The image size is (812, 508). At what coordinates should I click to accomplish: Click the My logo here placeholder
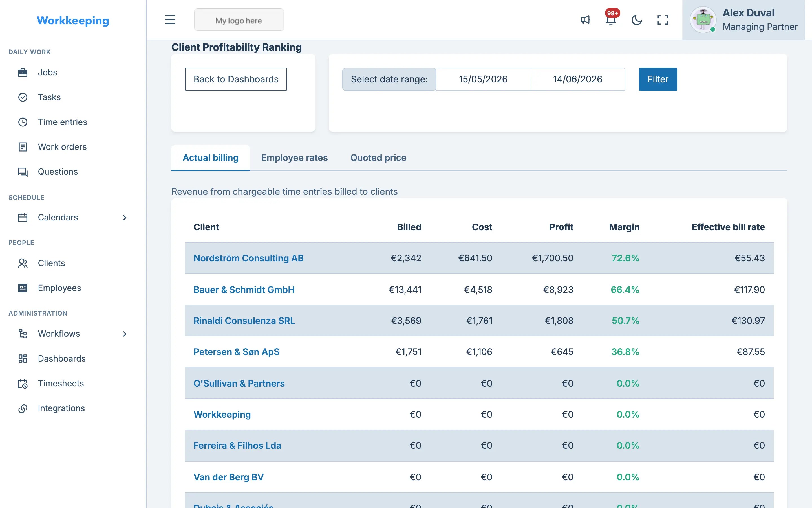[239, 20]
